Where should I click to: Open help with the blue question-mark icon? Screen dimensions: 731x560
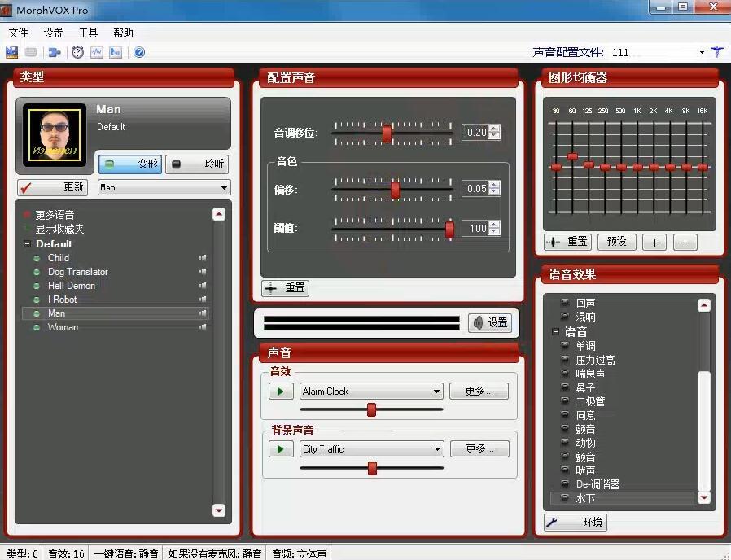[139, 52]
